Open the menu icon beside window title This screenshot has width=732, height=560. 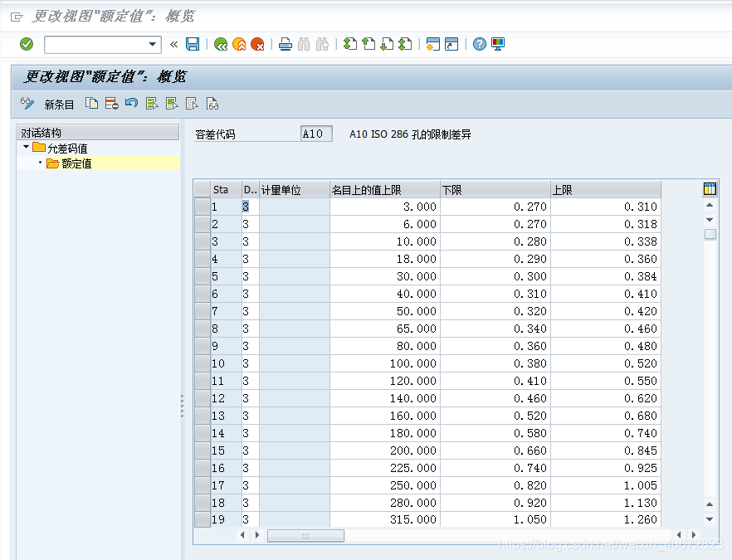[17, 17]
